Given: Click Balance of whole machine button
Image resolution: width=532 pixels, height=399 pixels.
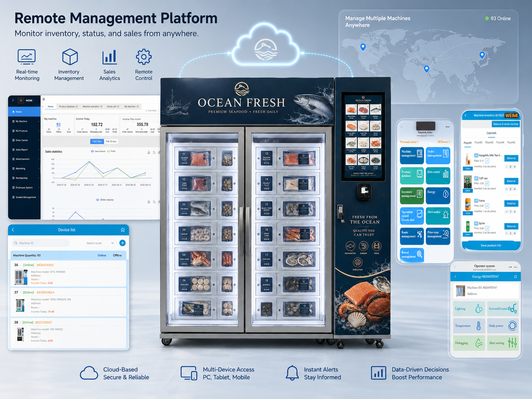Looking at the screenshot, I should [x=506, y=124].
